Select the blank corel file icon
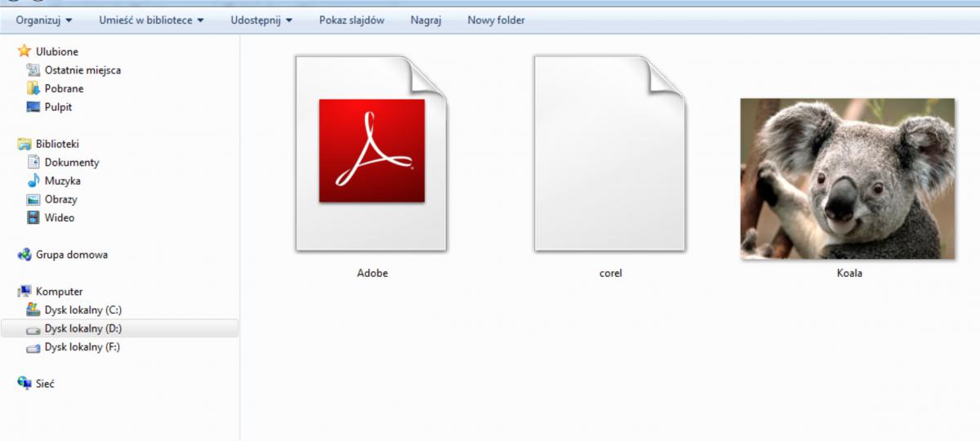 [x=610, y=153]
